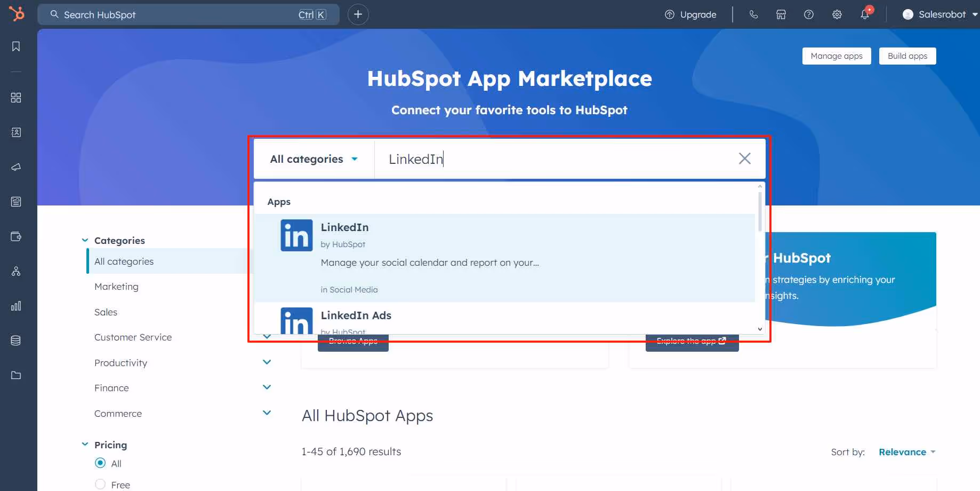The width and height of the screenshot is (980, 491).
Task: Open the calling phone icon in top bar
Action: point(753,14)
